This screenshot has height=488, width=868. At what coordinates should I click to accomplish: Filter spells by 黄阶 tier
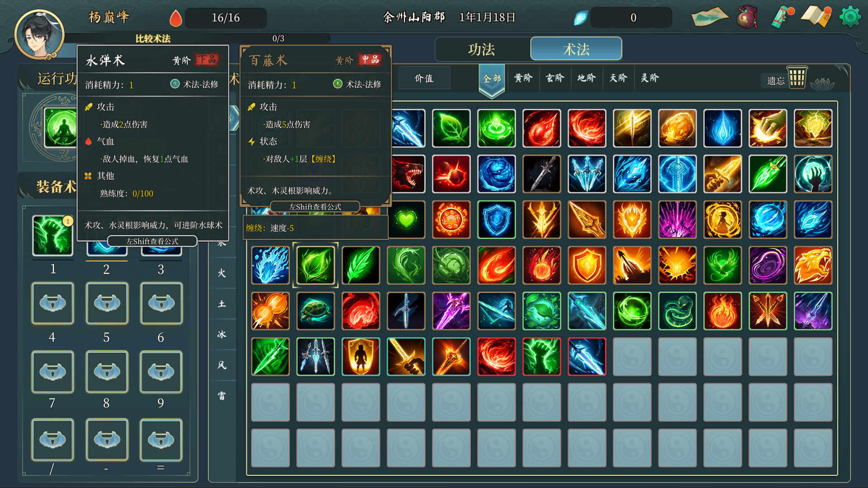coord(524,78)
